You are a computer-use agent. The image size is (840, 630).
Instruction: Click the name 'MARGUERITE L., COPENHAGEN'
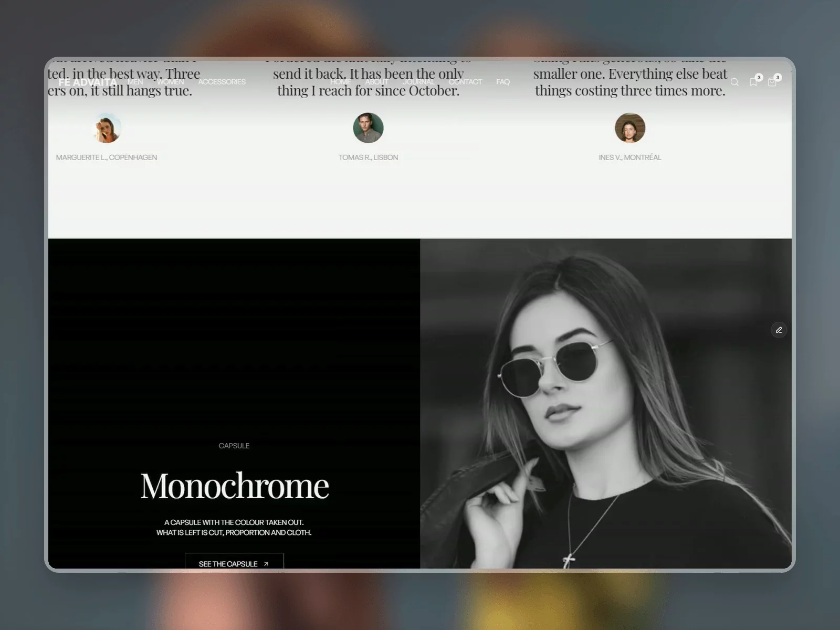point(107,157)
